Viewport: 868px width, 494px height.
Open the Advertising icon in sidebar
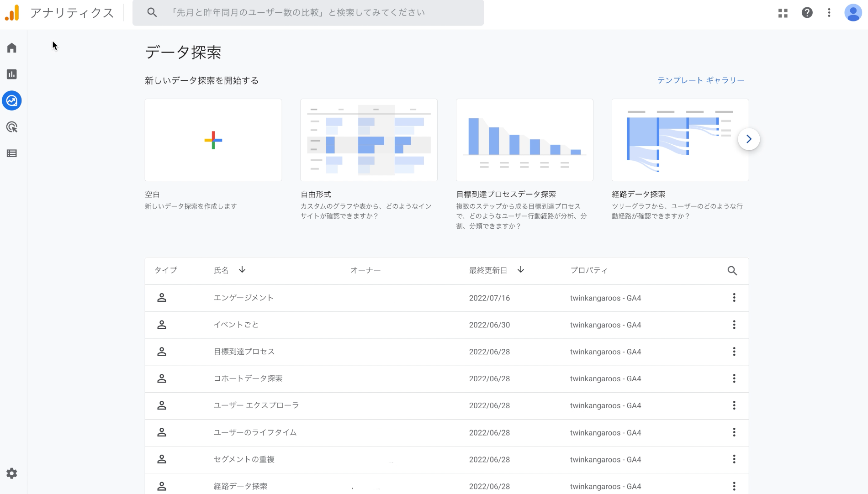pyautogui.click(x=12, y=127)
